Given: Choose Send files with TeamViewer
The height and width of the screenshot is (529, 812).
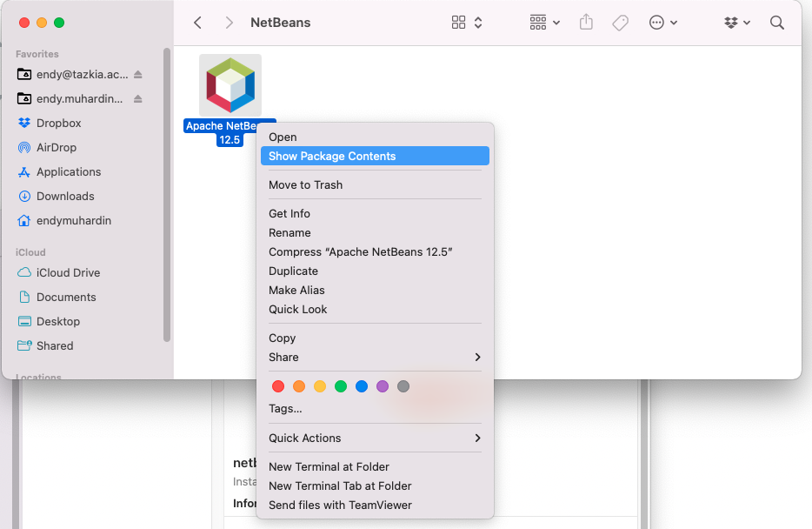Looking at the screenshot, I should point(375,506).
